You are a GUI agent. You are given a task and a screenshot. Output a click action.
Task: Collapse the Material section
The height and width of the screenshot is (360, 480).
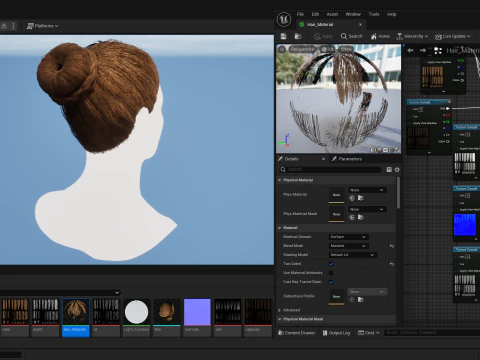click(279, 228)
